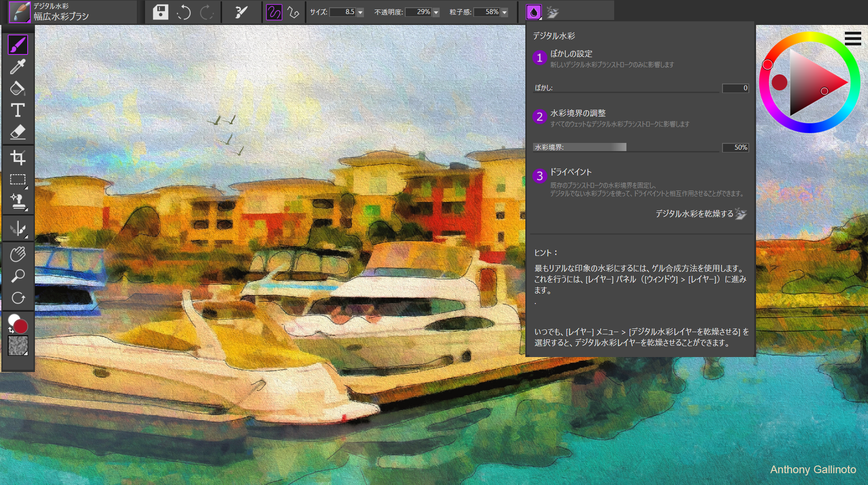Enable straight line strokes mode
868x485 pixels.
293,12
